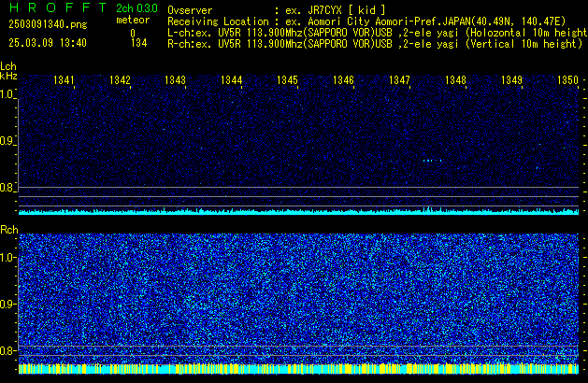
Task: Select the 1349 time marker
Action: [511, 80]
